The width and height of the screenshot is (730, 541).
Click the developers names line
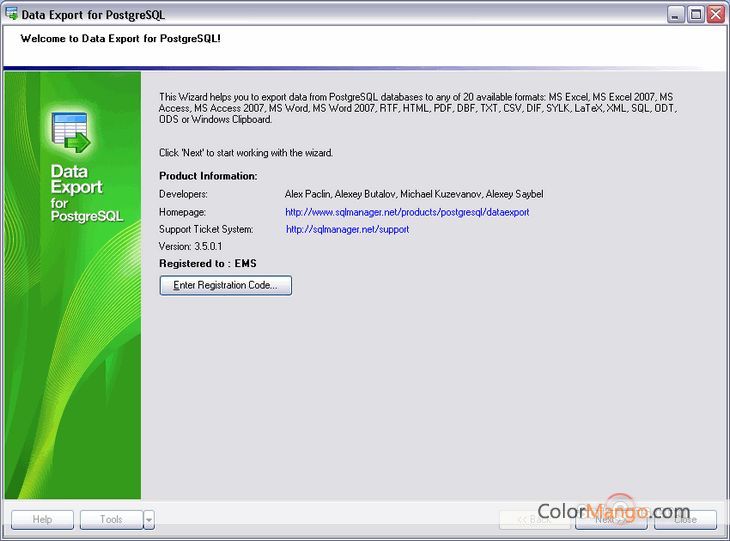(x=414, y=194)
